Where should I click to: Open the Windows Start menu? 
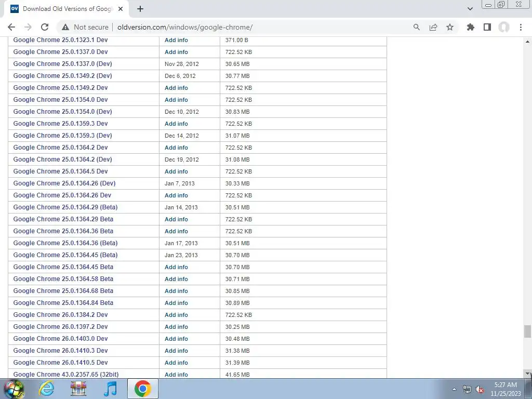[14, 389]
